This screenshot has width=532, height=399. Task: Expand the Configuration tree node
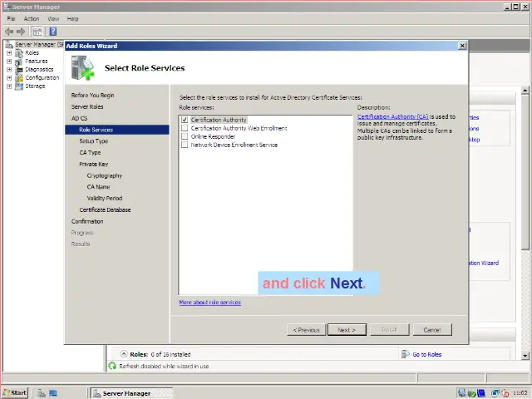click(x=9, y=77)
